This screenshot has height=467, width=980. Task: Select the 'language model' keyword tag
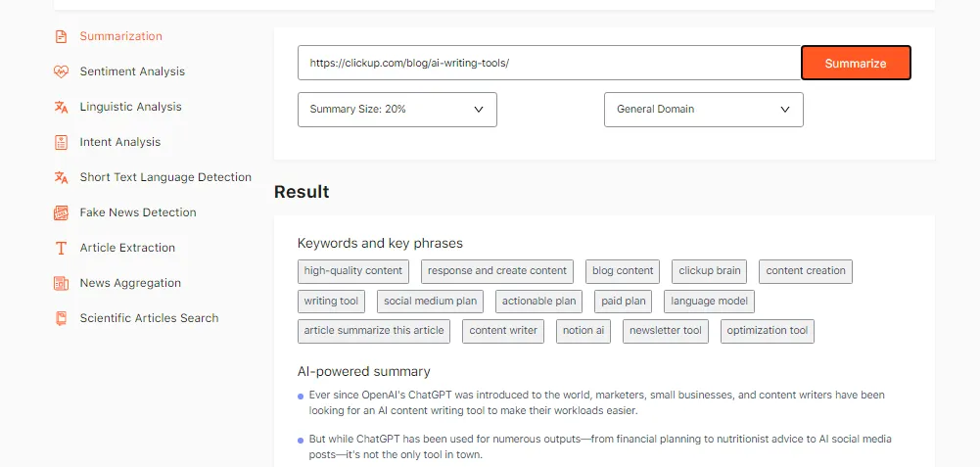[x=709, y=302]
